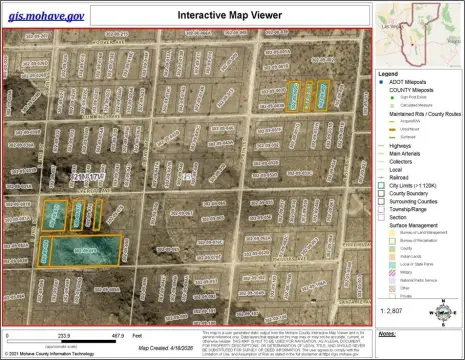The width and height of the screenshot is (465, 360).
Task: Click the Legend heading
Action: [388, 74]
